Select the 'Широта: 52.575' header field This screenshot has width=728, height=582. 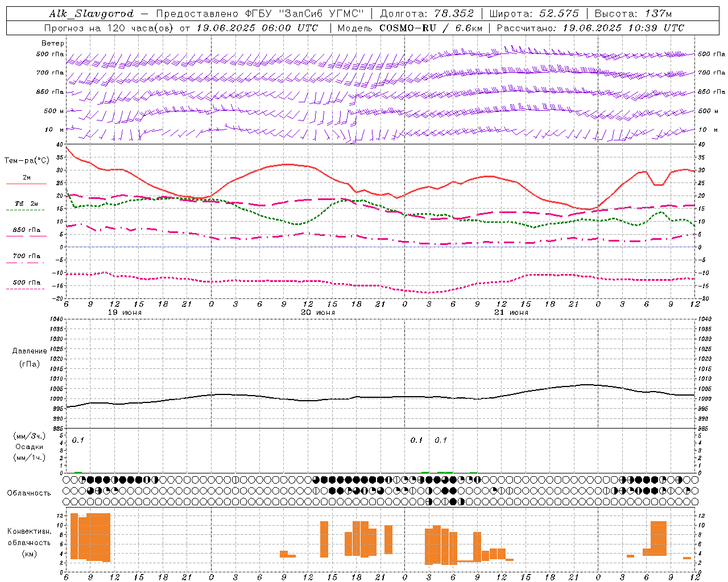tap(534, 14)
